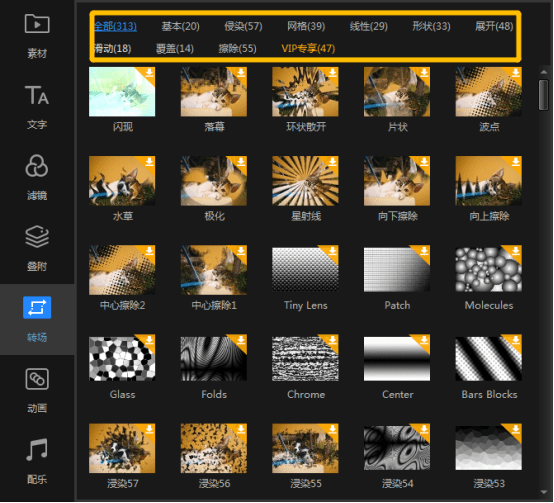Click the scrollbar down arrow
The height and width of the screenshot is (503, 554).
pyautogui.click(x=544, y=492)
